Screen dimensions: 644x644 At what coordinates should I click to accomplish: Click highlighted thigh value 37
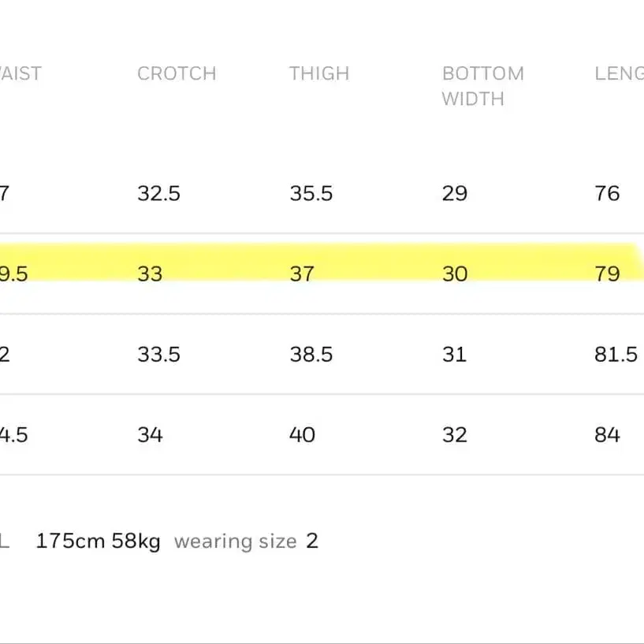tap(302, 274)
